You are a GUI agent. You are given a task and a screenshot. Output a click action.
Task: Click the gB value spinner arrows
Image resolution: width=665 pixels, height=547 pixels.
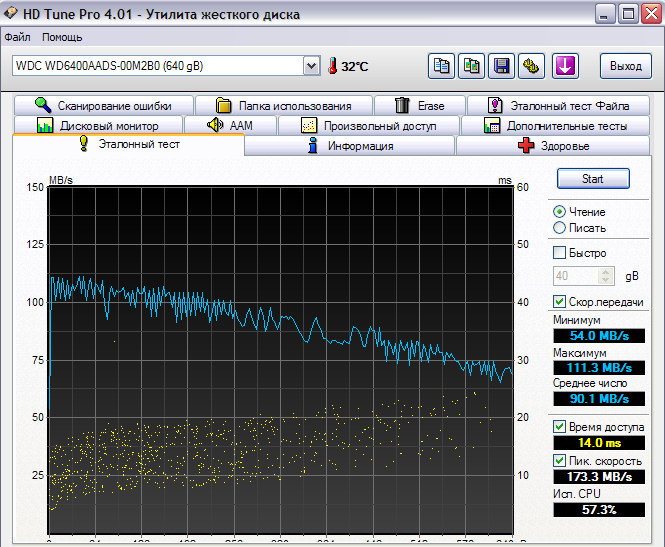click(607, 275)
